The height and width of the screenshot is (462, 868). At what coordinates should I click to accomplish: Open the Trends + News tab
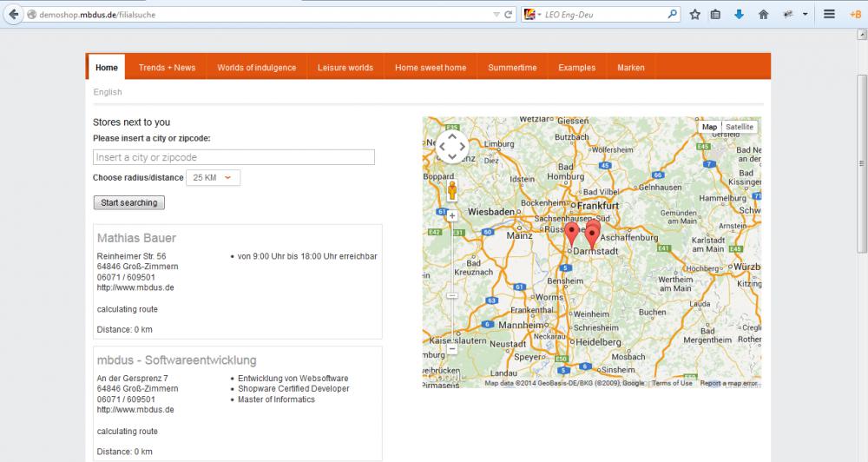pyautogui.click(x=167, y=68)
